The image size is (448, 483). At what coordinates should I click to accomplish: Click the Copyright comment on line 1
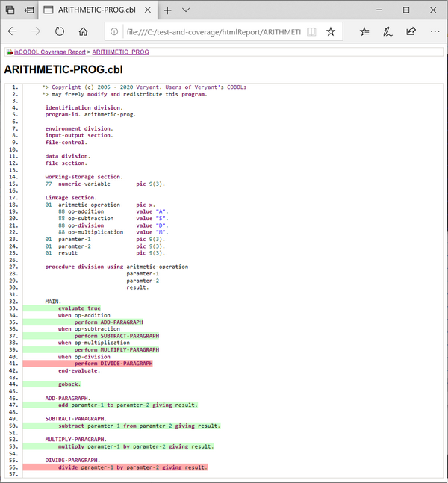tap(144, 87)
